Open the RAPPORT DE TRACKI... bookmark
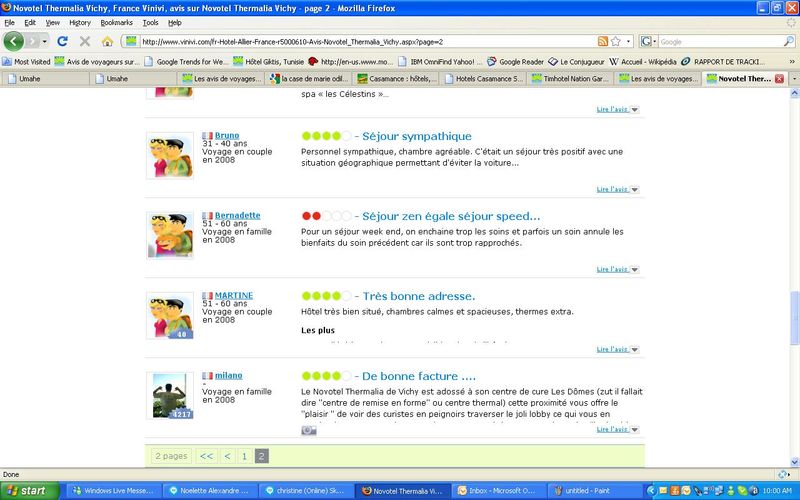This screenshot has height=500, width=800. 722,62
